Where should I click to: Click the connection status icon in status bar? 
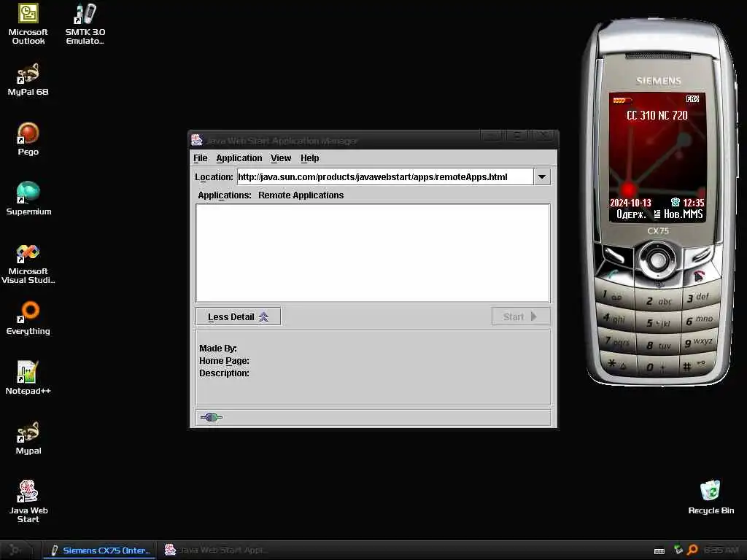click(x=211, y=418)
